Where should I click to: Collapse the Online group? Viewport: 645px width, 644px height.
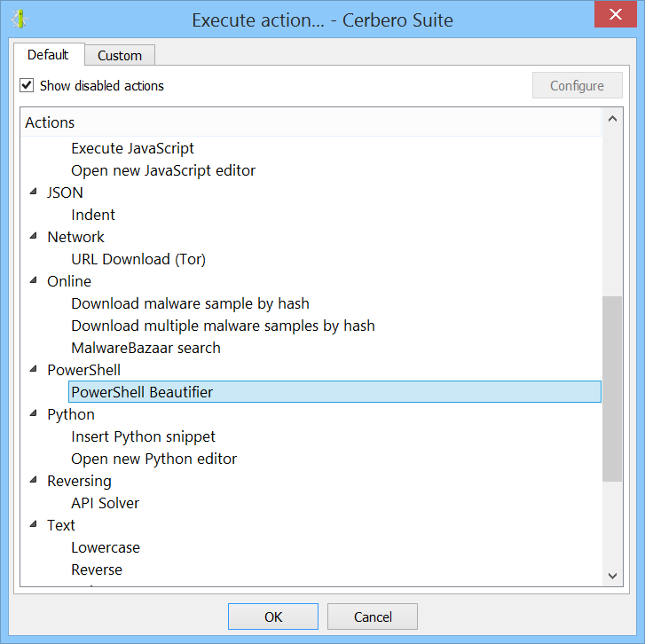(x=34, y=280)
